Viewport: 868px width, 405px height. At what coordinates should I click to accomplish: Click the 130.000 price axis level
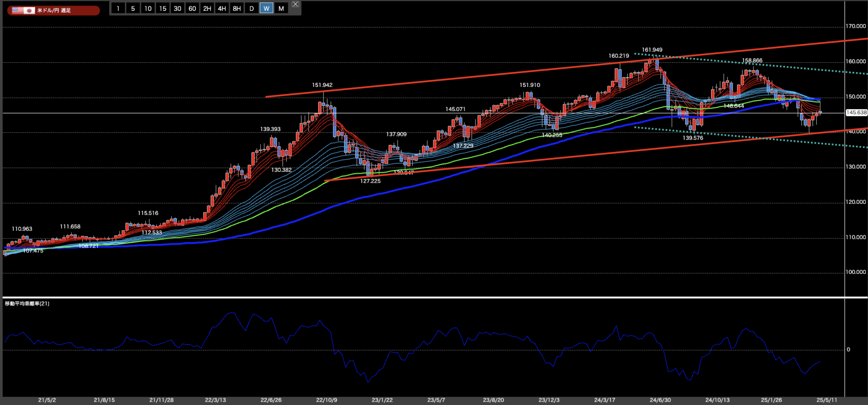click(856, 167)
